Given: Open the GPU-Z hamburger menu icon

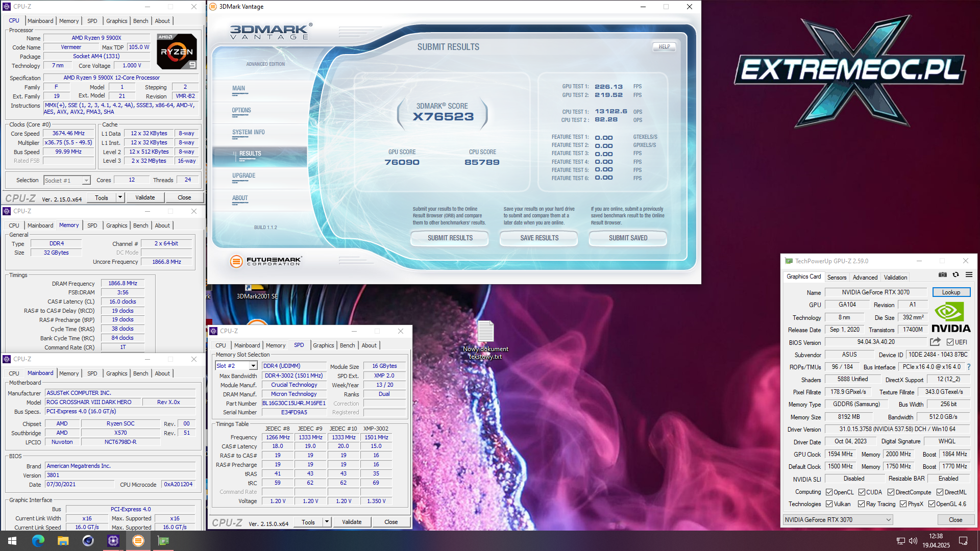Looking at the screenshot, I should point(969,274).
